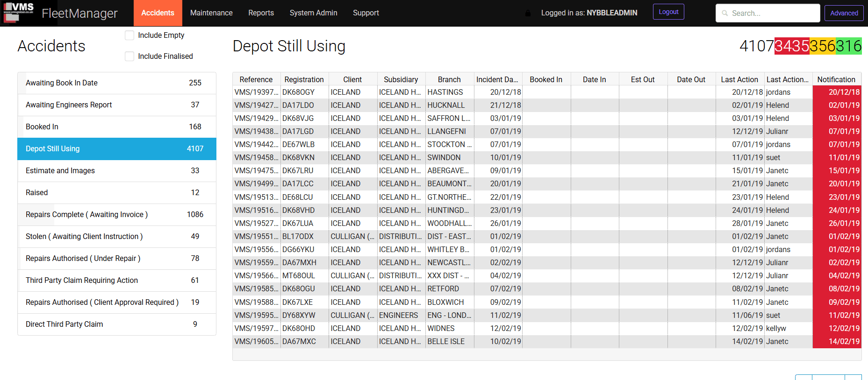Viewport: 868px width, 380px height.
Task: Sort by the Date Out column header
Action: [691, 79]
